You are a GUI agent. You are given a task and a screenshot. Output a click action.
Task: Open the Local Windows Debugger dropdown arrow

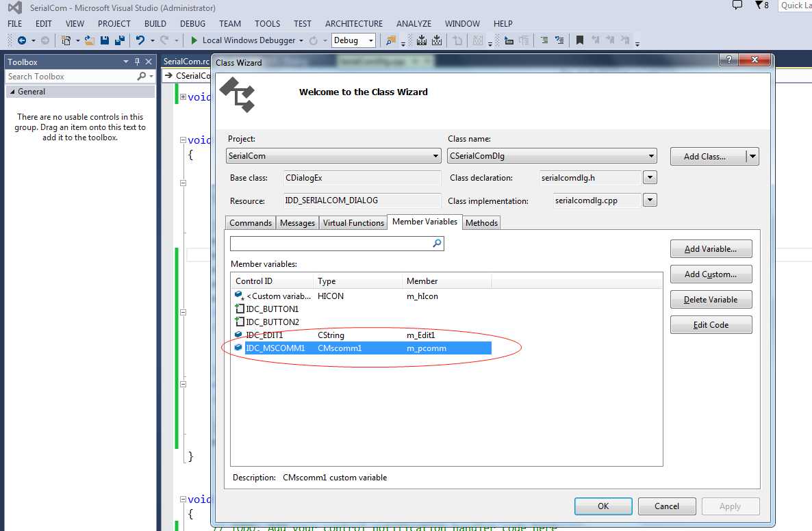point(301,40)
